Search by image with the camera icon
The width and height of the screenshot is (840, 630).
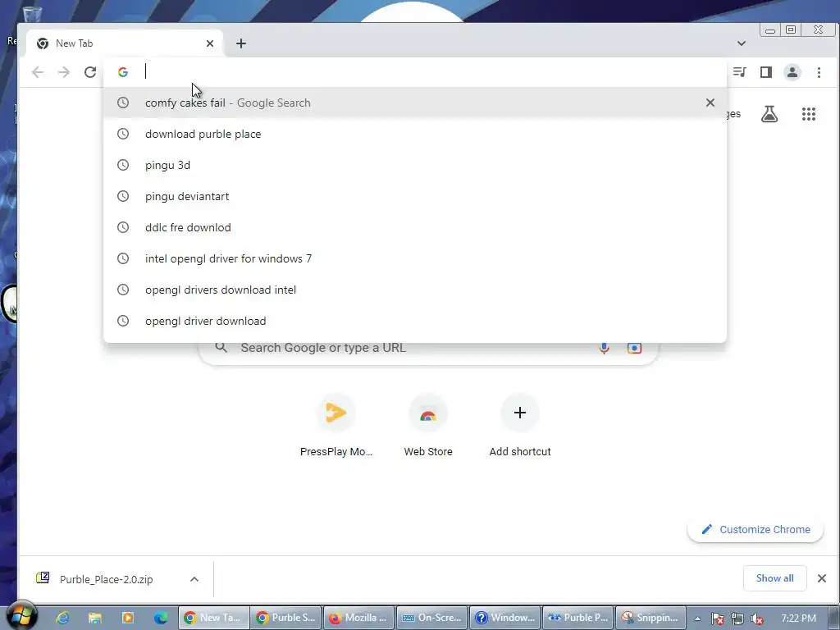click(634, 348)
